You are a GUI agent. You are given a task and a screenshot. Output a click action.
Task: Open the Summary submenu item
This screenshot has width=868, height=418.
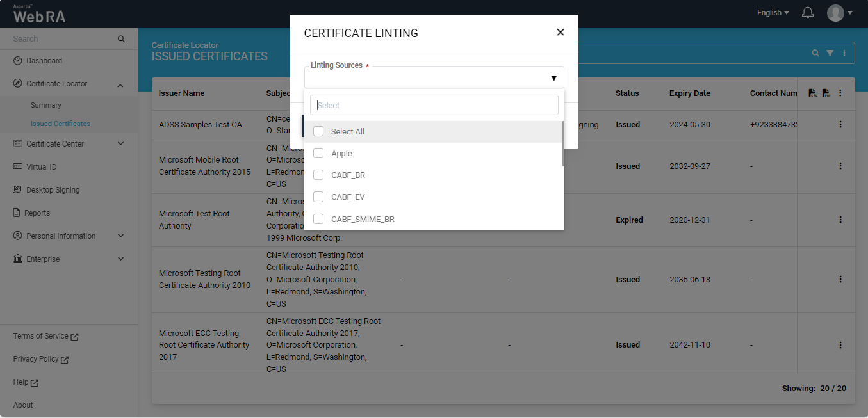click(x=46, y=105)
